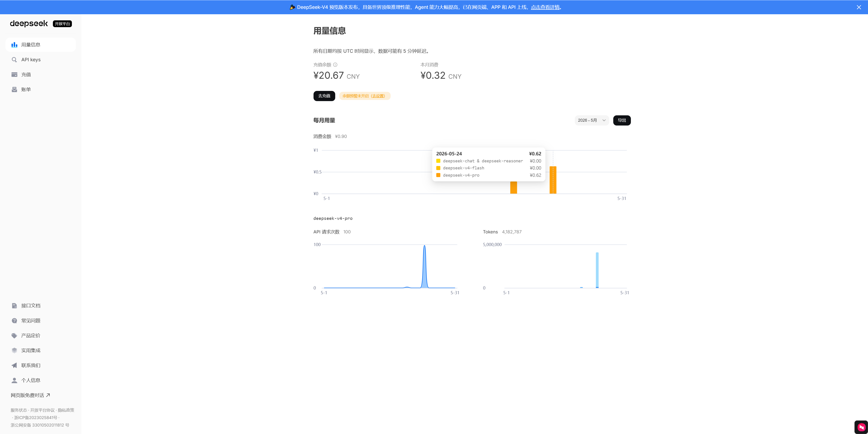Open the 网页版免费对话 link
The image size is (868, 434).
coord(30,395)
